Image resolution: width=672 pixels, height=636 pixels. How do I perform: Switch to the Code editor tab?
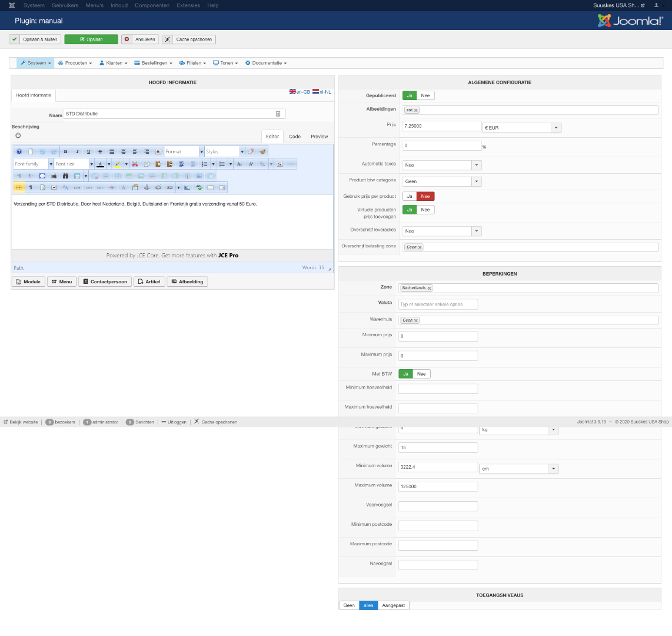click(x=295, y=137)
